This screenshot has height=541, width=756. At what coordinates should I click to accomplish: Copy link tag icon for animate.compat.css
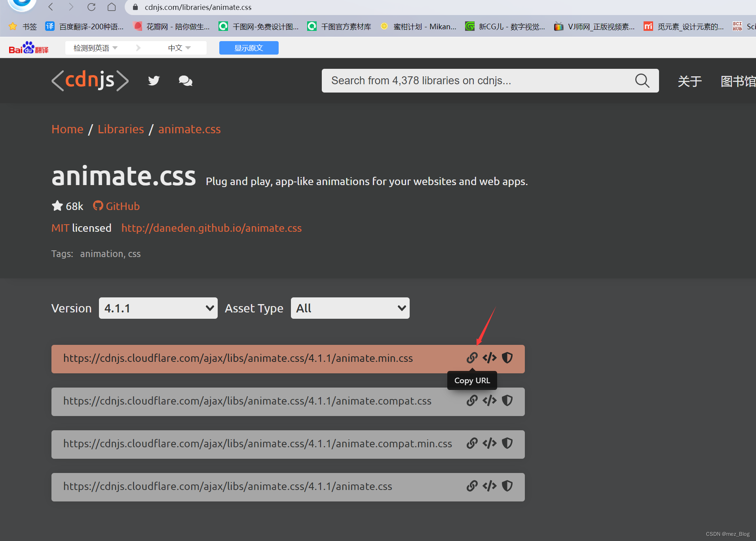(490, 401)
